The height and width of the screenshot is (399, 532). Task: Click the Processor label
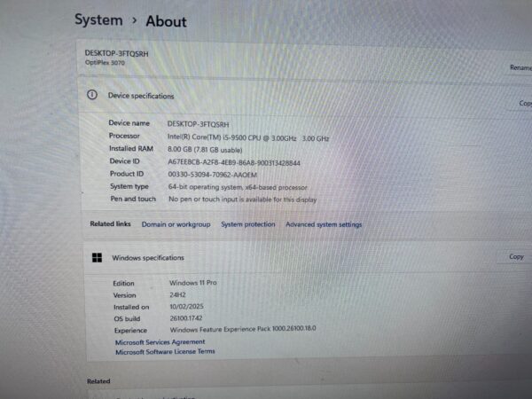click(x=124, y=136)
